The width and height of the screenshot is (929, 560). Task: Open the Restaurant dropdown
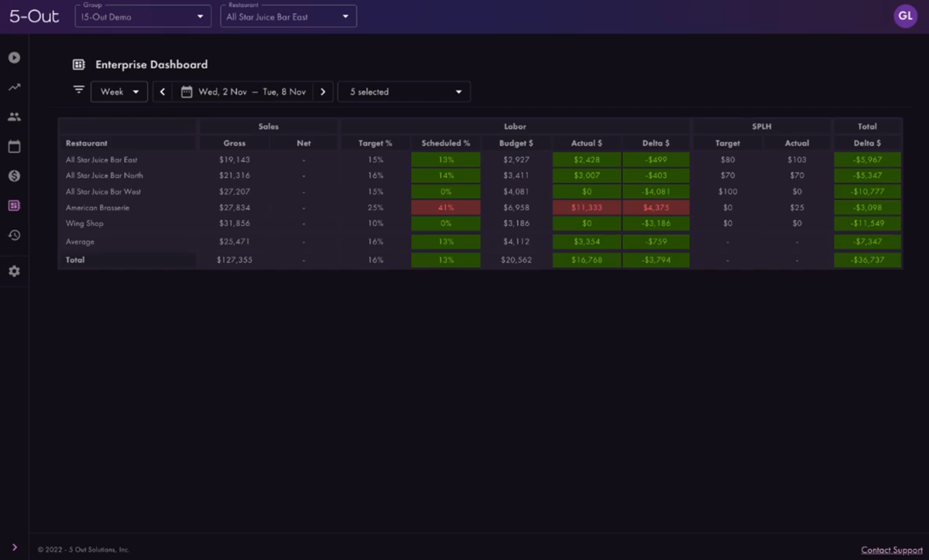pyautogui.click(x=289, y=16)
